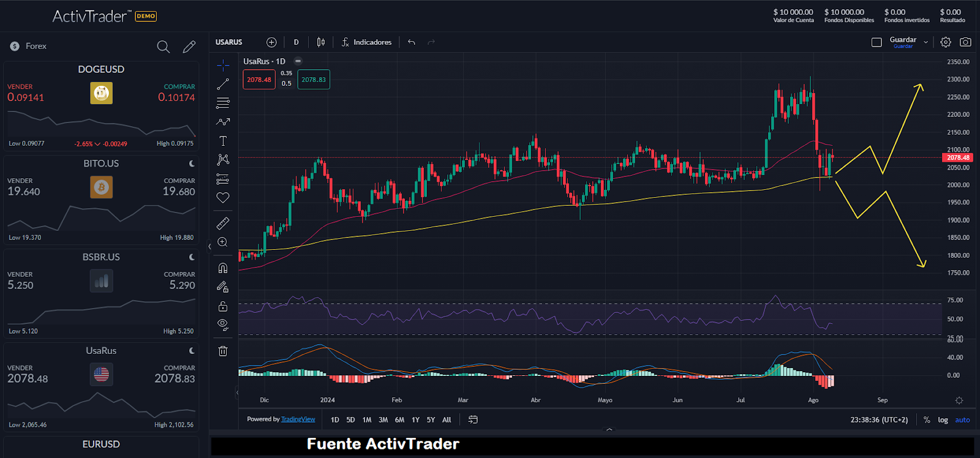This screenshot has width=980, height=458.
Task: Collapse the UsaRus legend minus button
Action: point(298,61)
